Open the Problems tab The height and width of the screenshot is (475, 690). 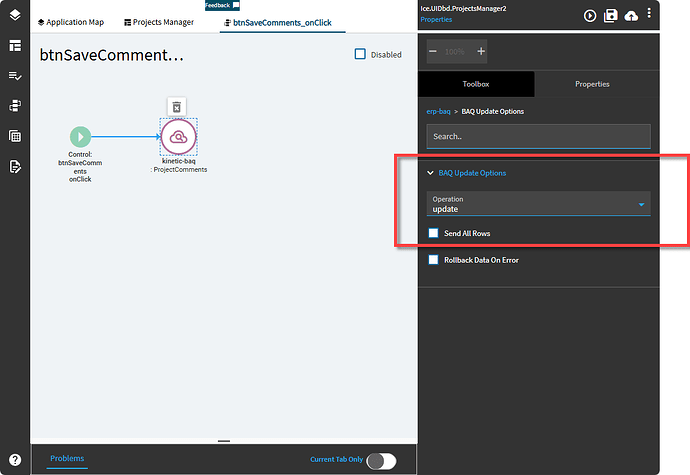67,458
